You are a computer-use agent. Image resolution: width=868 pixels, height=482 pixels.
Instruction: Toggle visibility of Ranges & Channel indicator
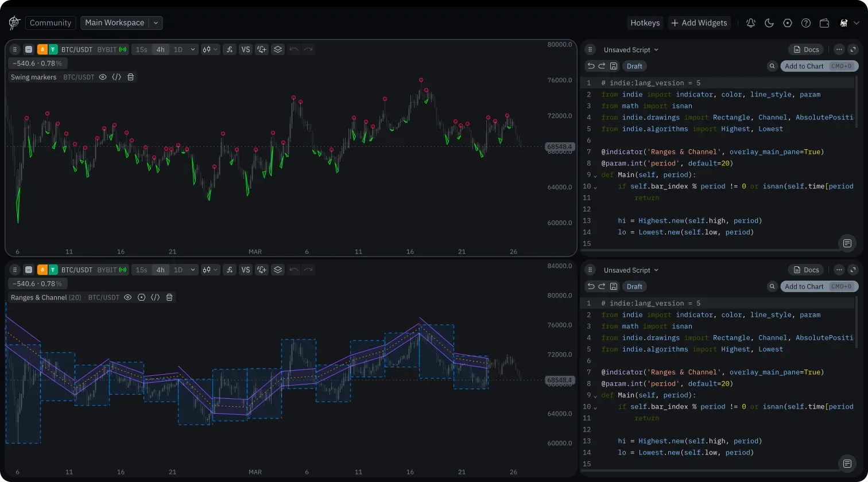(x=127, y=297)
